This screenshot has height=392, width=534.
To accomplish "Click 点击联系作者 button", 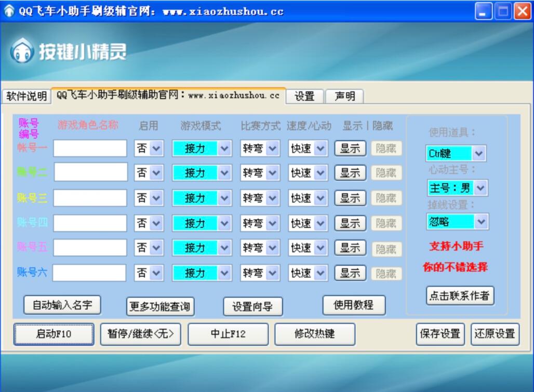I will [460, 296].
